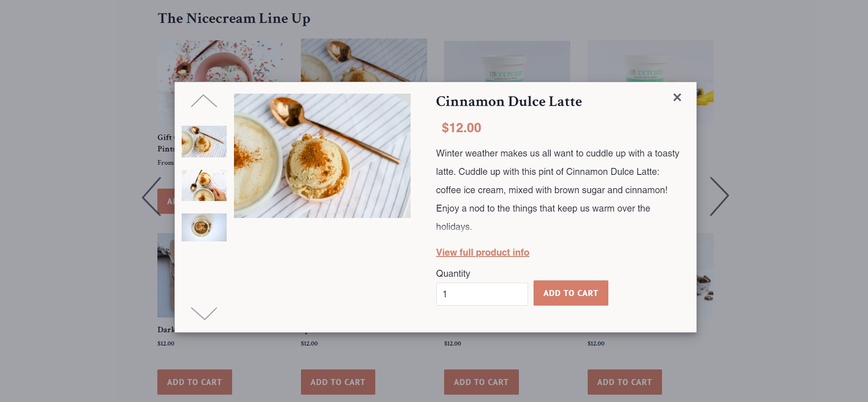The width and height of the screenshot is (868, 402).
Task: Click the sprinkles product image in background
Action: click(x=220, y=61)
